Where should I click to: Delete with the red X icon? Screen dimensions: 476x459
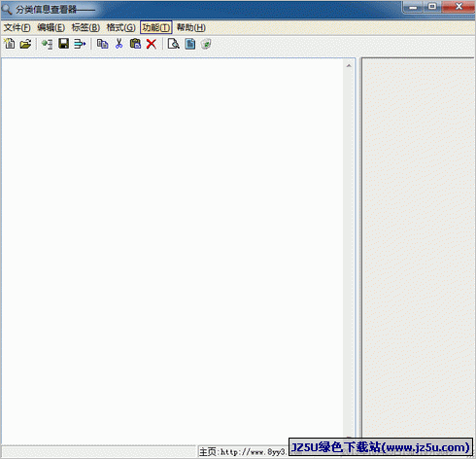(152, 44)
